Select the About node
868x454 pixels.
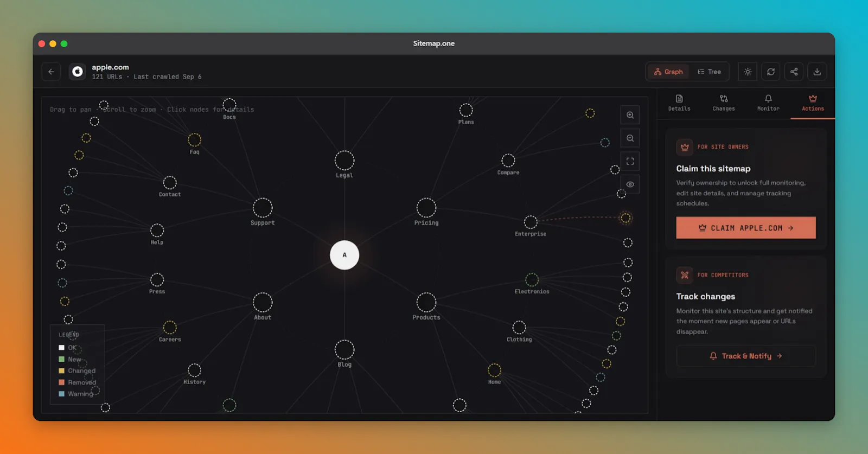pyautogui.click(x=263, y=302)
